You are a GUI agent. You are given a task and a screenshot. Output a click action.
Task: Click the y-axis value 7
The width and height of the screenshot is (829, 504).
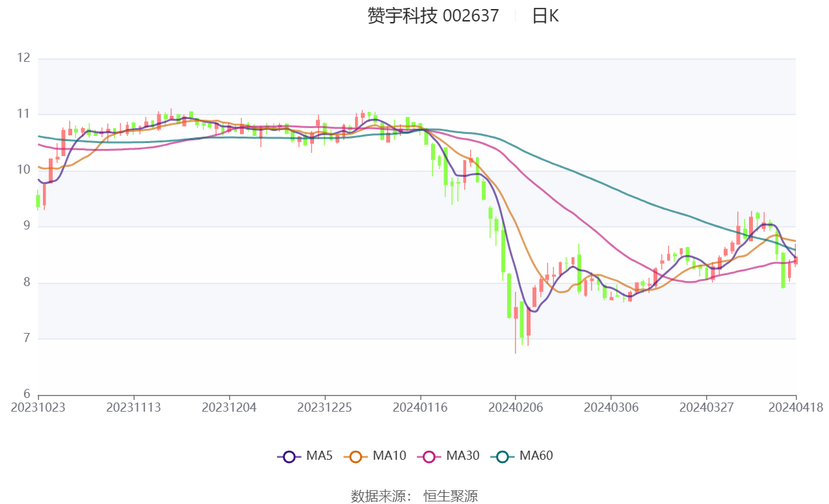pyautogui.click(x=27, y=338)
